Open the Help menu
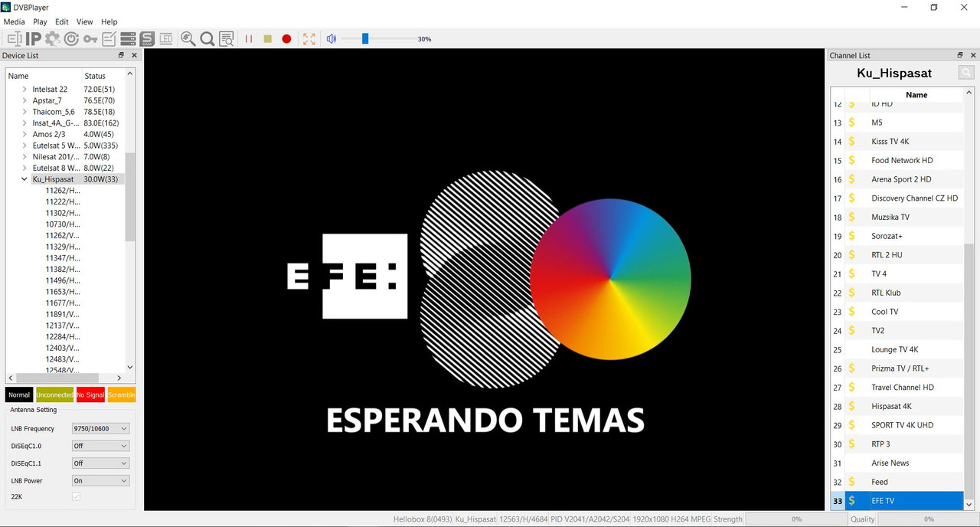This screenshot has width=980, height=527. (x=109, y=21)
